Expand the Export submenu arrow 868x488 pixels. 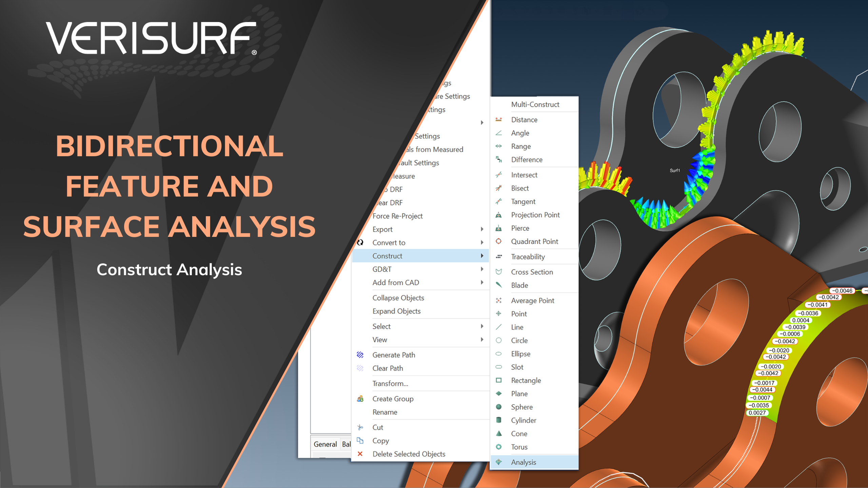(x=482, y=229)
